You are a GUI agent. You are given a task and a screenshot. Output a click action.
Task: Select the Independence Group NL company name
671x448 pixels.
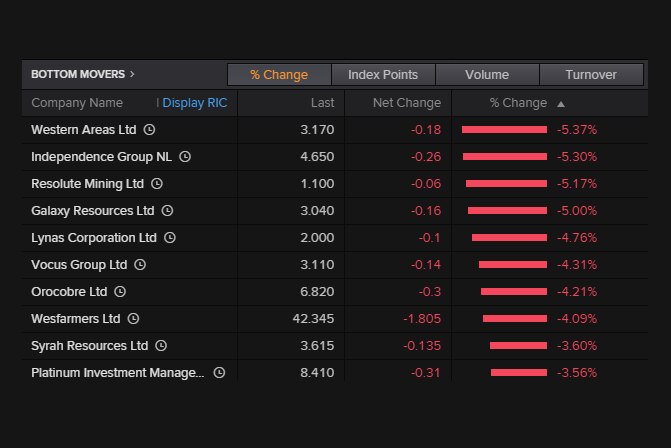point(101,157)
